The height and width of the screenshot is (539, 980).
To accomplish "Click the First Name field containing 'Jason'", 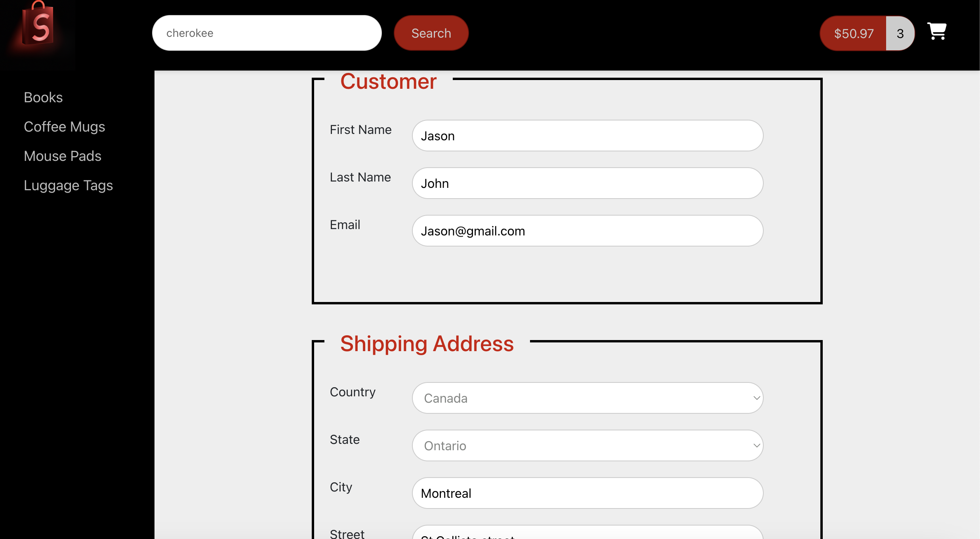I will point(587,136).
